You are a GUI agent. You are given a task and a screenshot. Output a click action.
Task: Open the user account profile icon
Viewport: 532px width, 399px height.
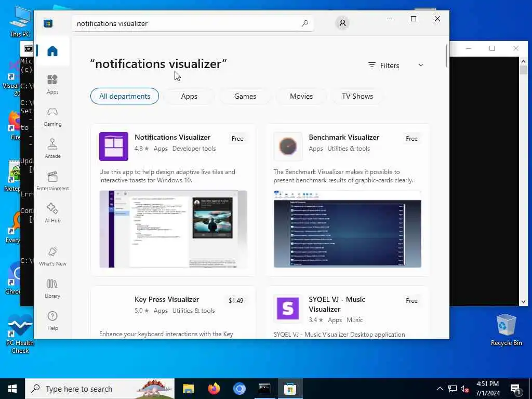(x=342, y=23)
